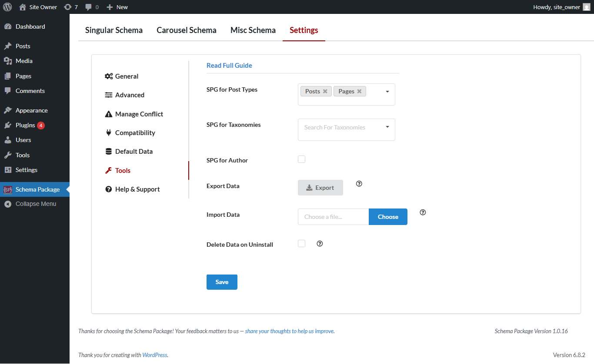The width and height of the screenshot is (594, 364).
Task: Click the WordPress logo icon
Action: (x=7, y=7)
